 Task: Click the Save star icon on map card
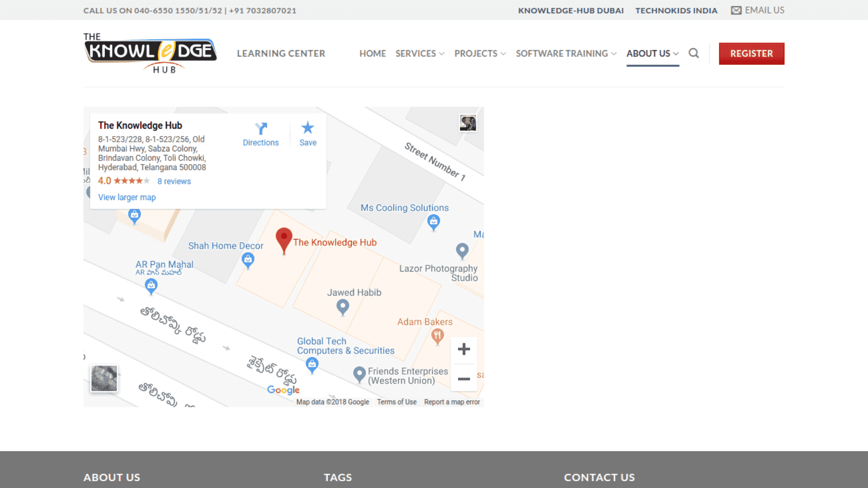pyautogui.click(x=308, y=128)
